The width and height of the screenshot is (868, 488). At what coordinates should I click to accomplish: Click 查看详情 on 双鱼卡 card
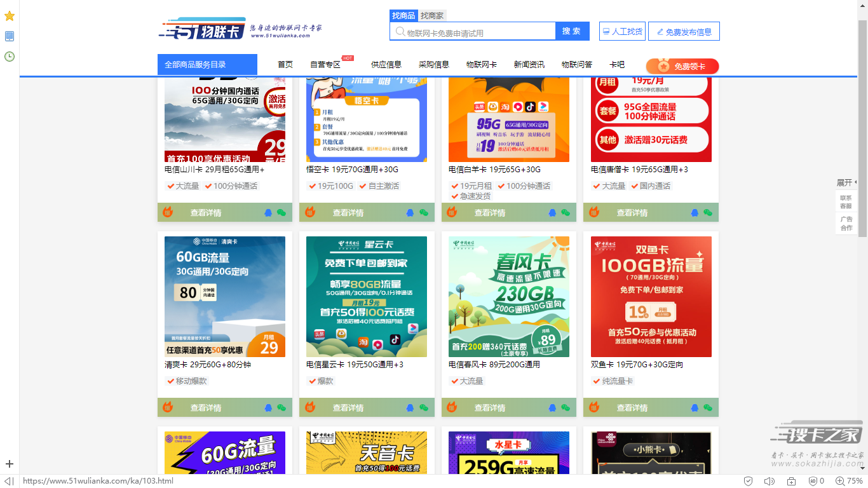click(632, 408)
